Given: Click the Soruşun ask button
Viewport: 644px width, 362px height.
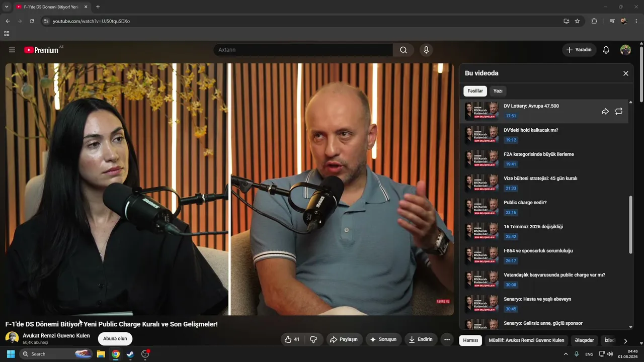Looking at the screenshot, I should point(384,339).
